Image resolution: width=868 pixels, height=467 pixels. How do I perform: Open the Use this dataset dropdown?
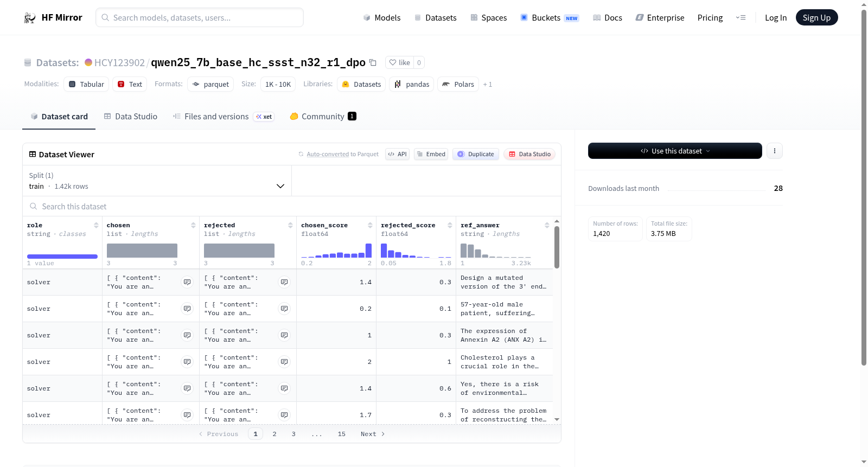(x=675, y=151)
